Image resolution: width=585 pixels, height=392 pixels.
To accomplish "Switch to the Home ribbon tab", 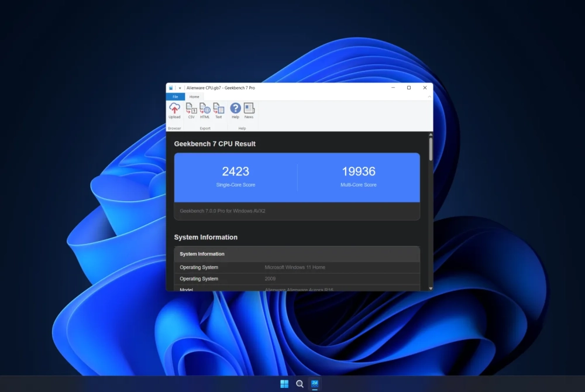I will 194,97.
